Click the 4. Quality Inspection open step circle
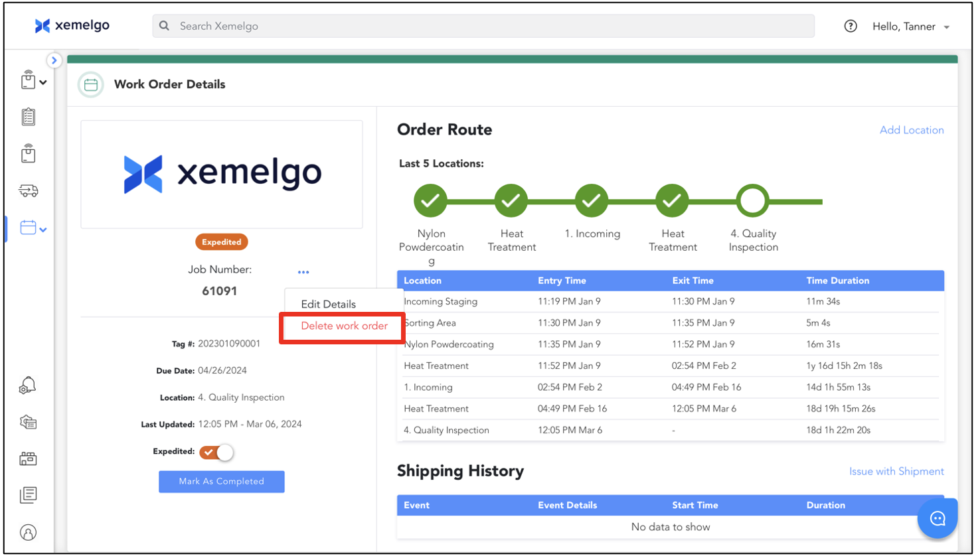This screenshot has height=560, width=976. (x=753, y=200)
